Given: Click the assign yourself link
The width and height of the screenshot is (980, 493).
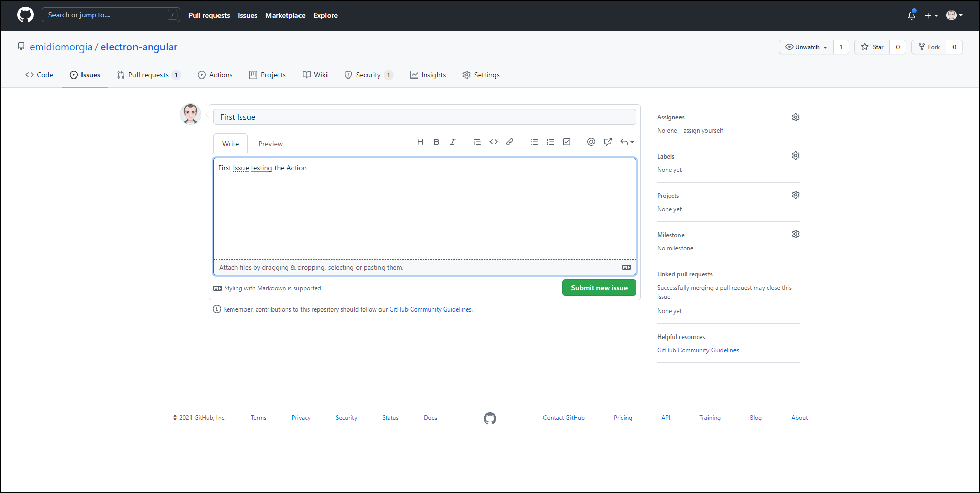Looking at the screenshot, I should (x=703, y=131).
